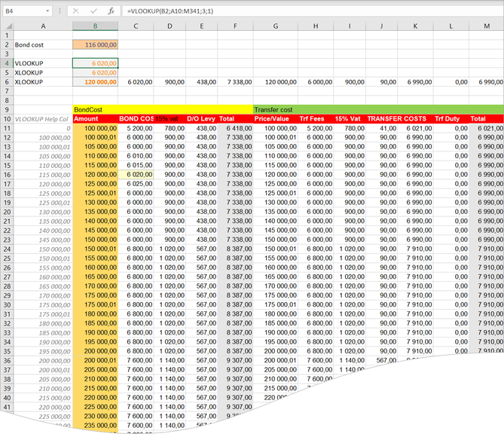Click cell K11 showing 6 021,00
Image resolution: width=504 pixels, height=434 pixels.
coord(415,128)
